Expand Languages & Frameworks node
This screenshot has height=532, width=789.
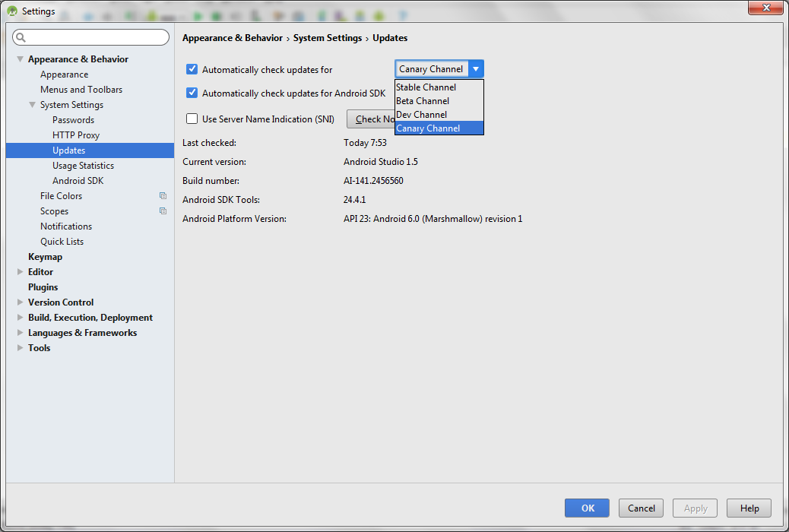click(20, 332)
